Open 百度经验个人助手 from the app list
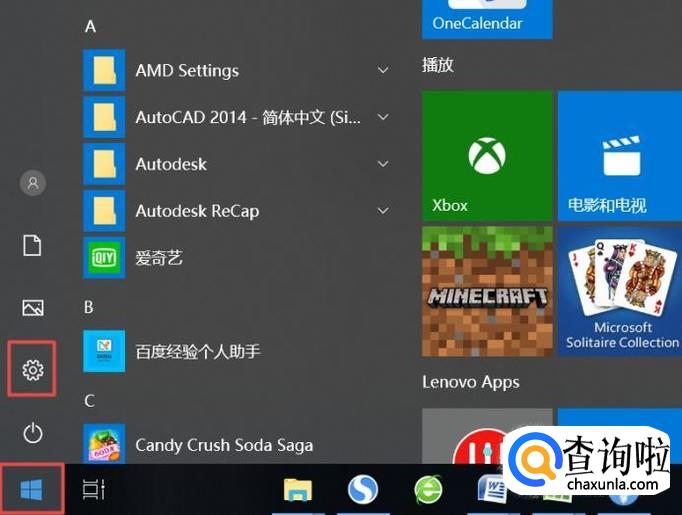682x515 pixels. coord(197,351)
